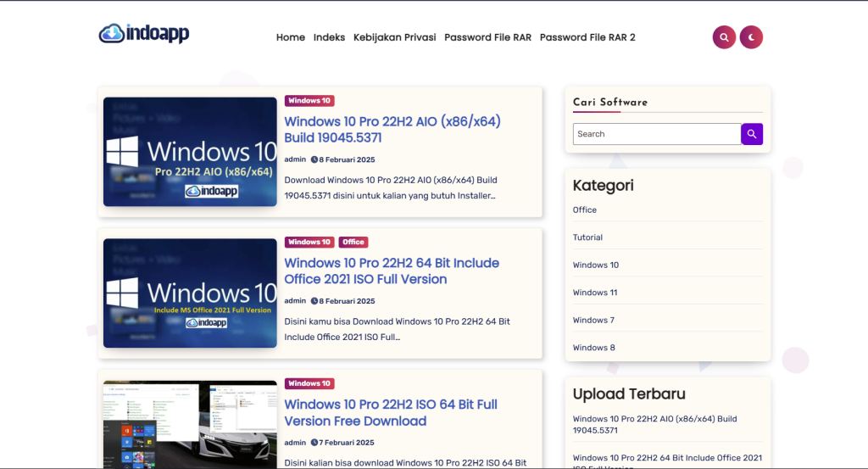Click the admin author of first post

point(295,159)
